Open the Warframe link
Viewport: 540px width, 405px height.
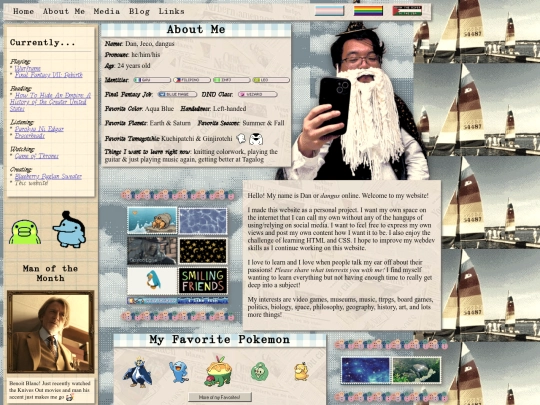click(28, 68)
